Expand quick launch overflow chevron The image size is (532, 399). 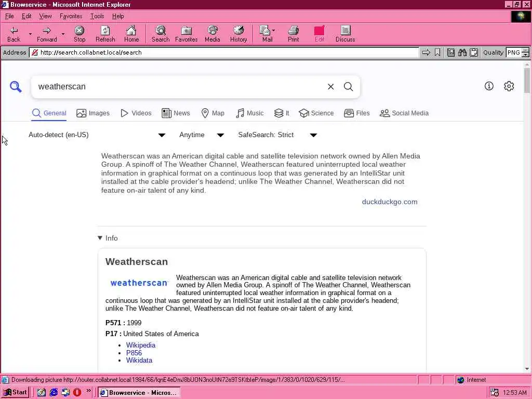click(88, 391)
